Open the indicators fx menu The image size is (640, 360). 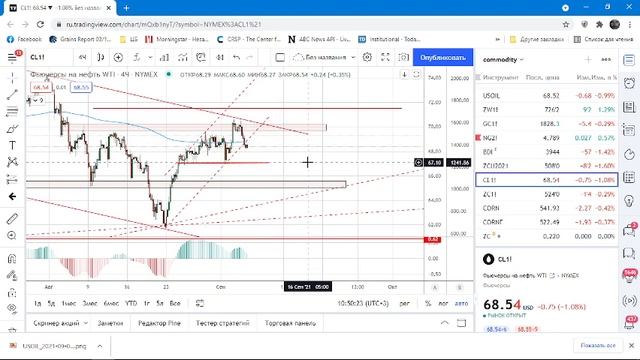(137, 58)
